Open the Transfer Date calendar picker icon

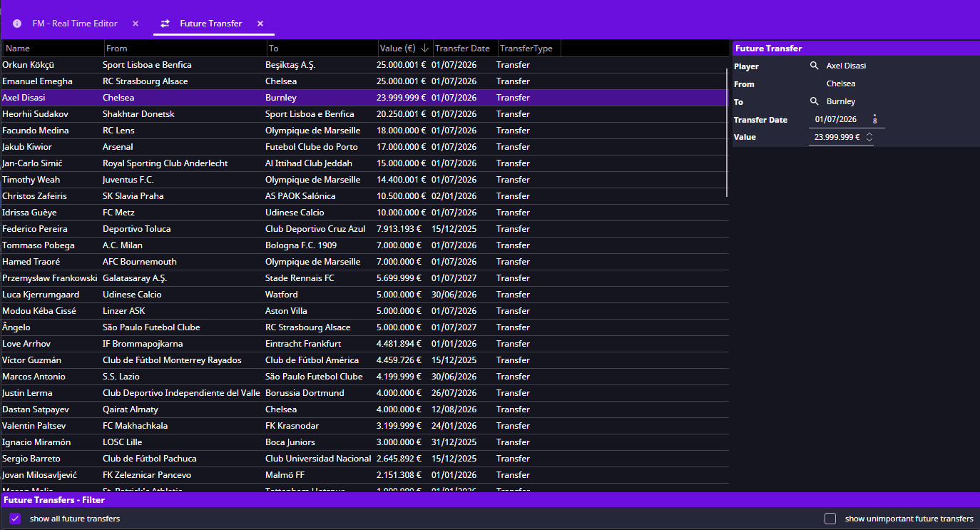click(874, 120)
